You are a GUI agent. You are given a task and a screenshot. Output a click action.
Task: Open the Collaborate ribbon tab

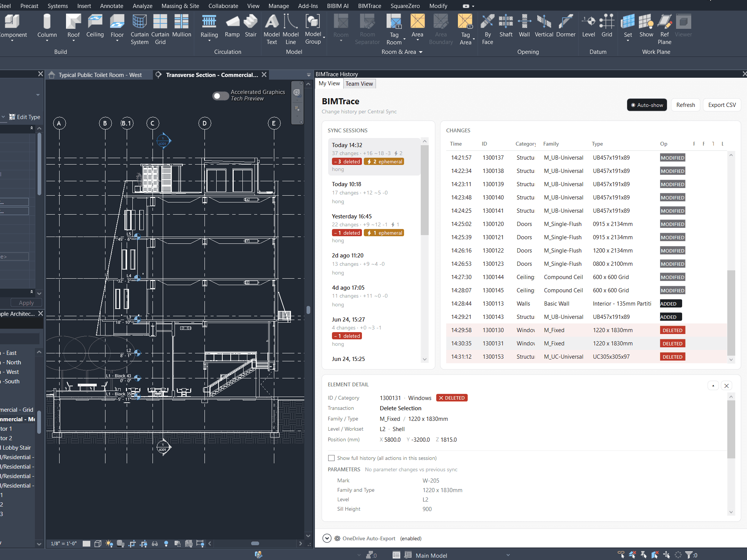point(223,6)
